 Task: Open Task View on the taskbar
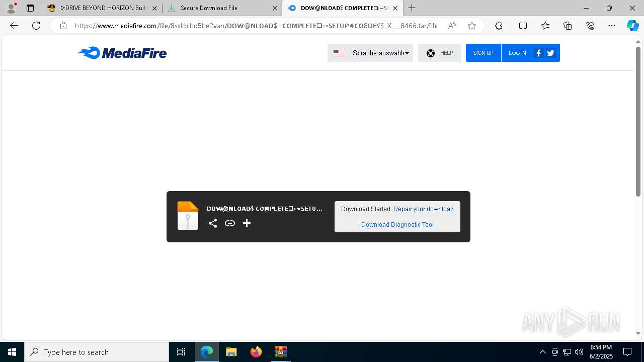181,352
